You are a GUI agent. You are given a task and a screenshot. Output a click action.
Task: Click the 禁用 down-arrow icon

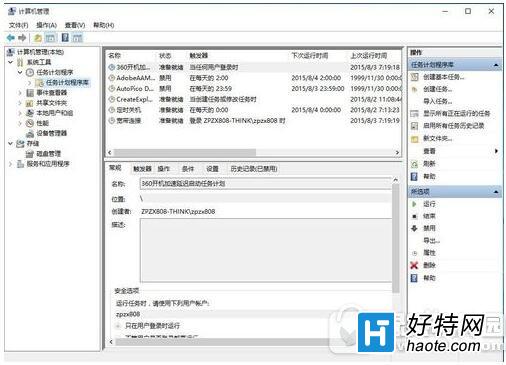tap(414, 228)
